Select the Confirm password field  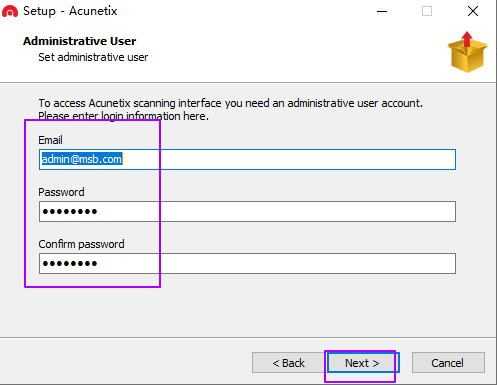247,263
